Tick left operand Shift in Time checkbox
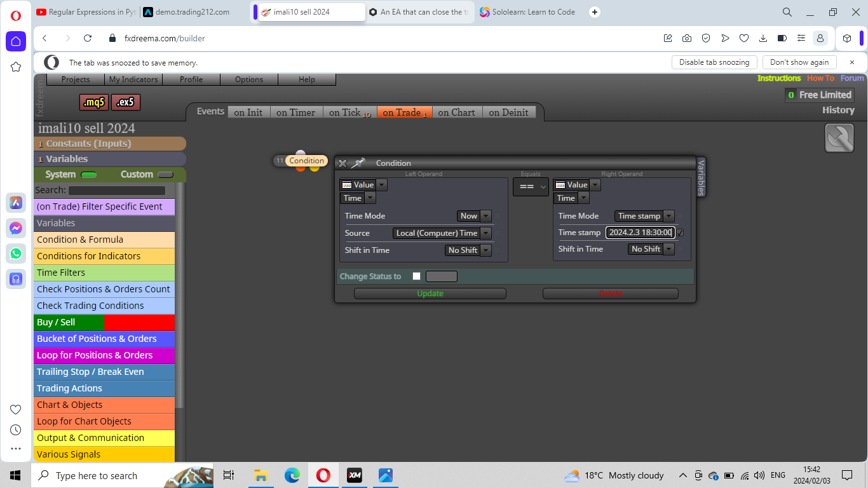This screenshot has height=488, width=868. [x=497, y=250]
